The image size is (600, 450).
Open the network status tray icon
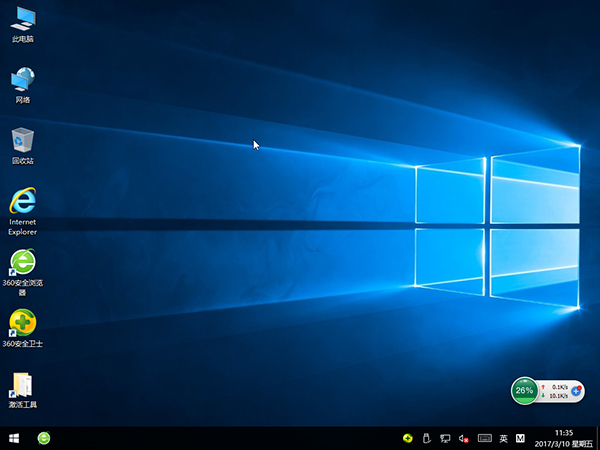pos(445,438)
